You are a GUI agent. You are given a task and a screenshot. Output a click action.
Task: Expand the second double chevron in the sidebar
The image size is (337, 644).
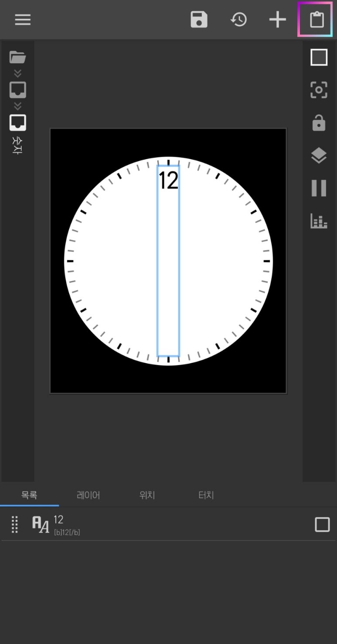[18, 106]
